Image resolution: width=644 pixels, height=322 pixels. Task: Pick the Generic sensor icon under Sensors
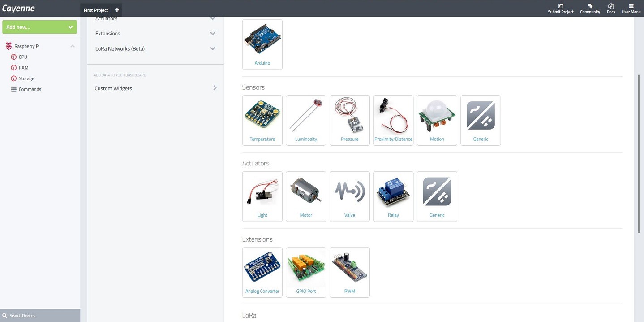click(x=481, y=115)
